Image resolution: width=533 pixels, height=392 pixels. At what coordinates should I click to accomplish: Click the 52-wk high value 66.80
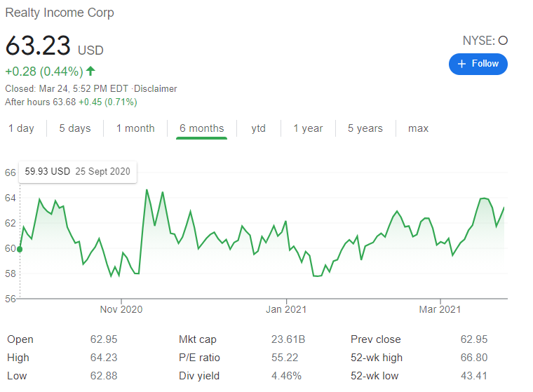click(474, 358)
